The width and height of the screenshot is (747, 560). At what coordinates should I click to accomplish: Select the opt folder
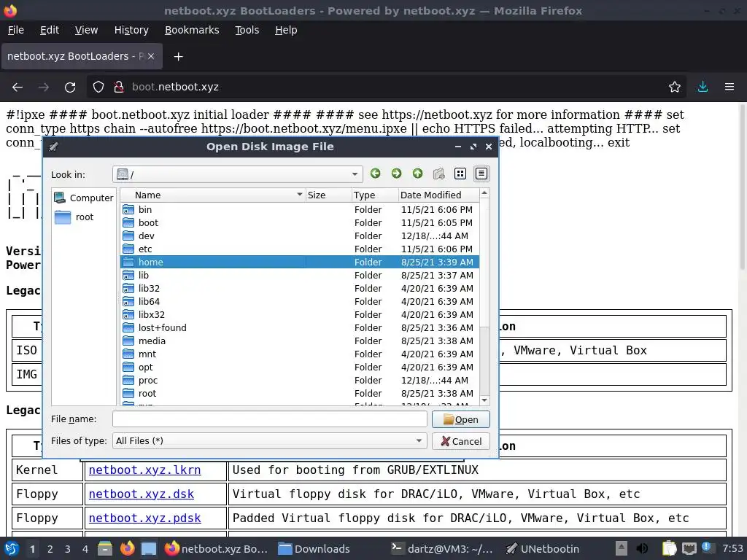(x=300, y=367)
